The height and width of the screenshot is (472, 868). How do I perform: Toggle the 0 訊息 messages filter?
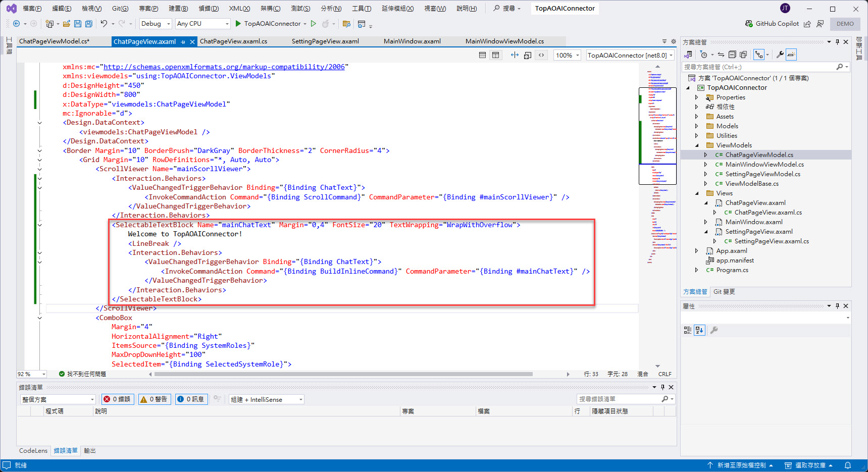(x=191, y=399)
